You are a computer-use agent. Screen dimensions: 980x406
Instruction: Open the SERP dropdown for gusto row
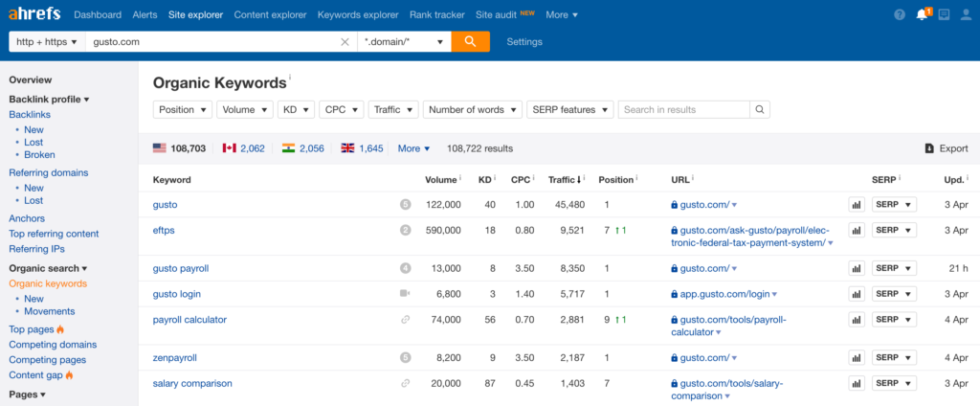pyautogui.click(x=894, y=205)
